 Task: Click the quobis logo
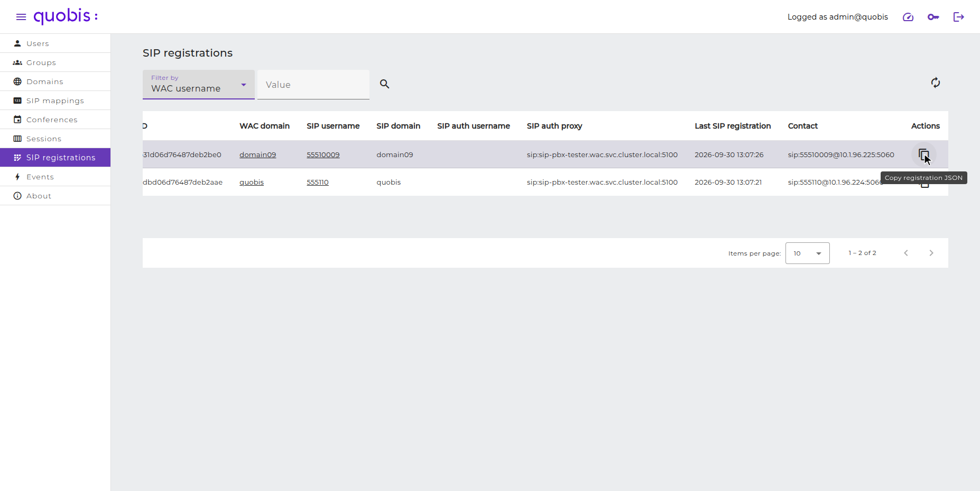tap(66, 16)
